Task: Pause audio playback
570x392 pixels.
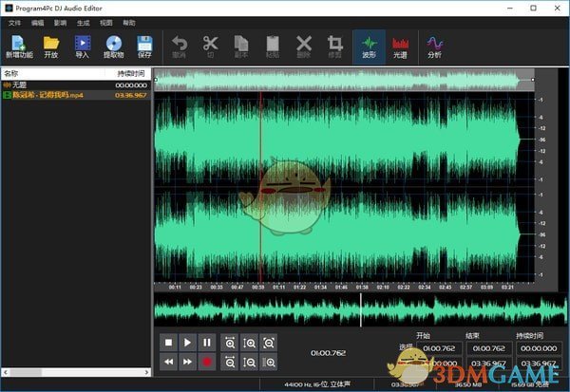Action: pyautogui.click(x=206, y=343)
